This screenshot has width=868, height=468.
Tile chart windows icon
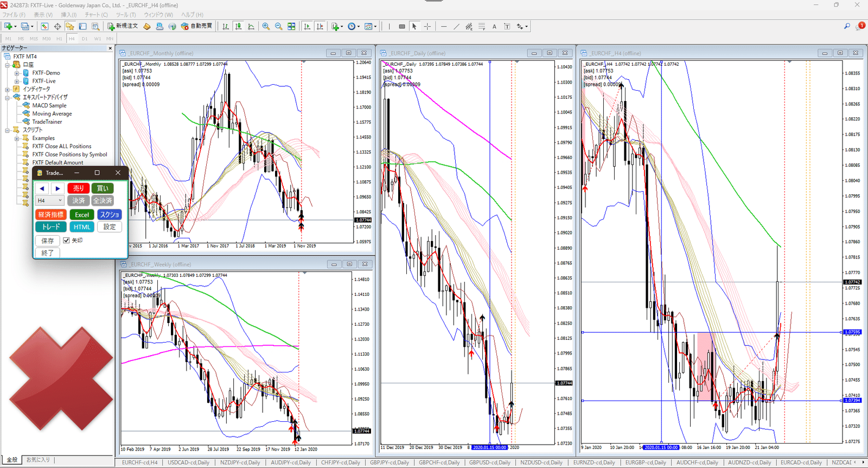(291, 26)
